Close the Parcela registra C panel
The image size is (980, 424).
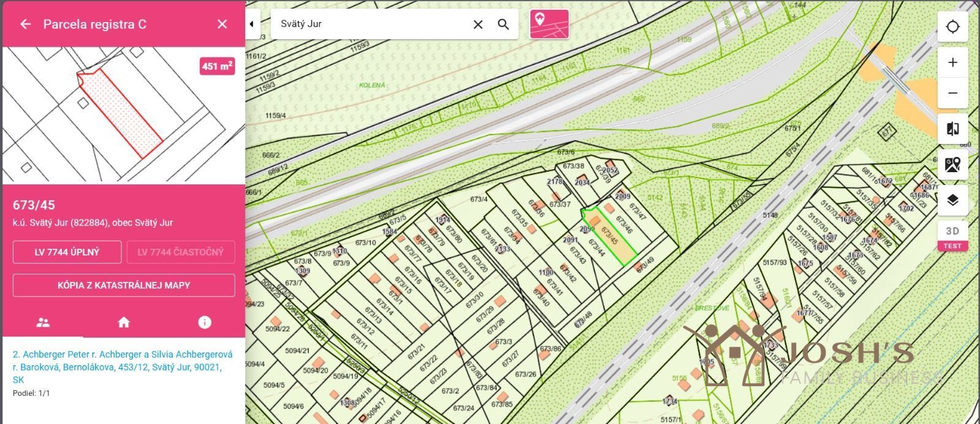(222, 24)
